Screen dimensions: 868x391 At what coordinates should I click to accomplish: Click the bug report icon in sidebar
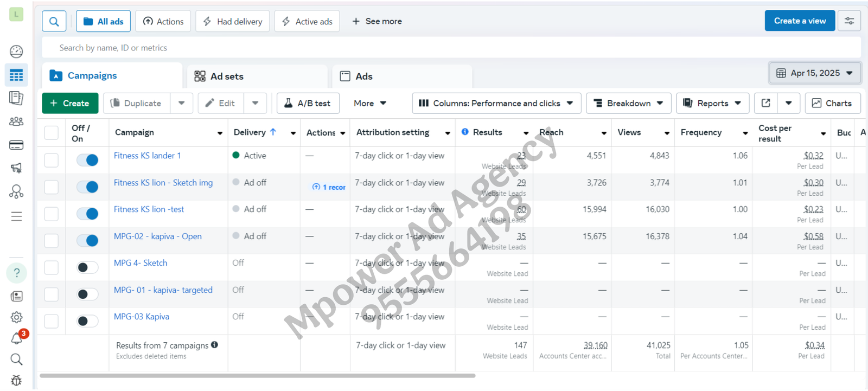tap(16, 380)
